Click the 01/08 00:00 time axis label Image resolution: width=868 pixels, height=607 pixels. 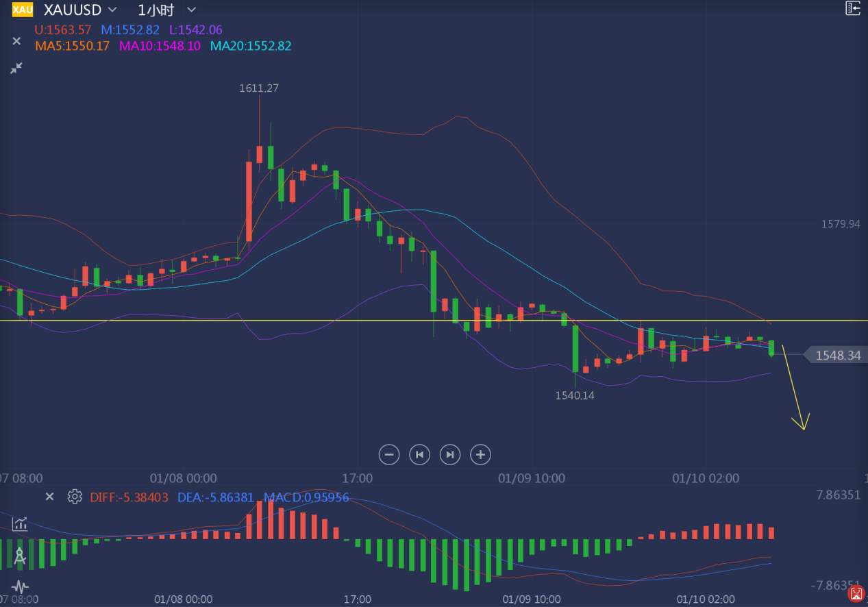pos(184,478)
